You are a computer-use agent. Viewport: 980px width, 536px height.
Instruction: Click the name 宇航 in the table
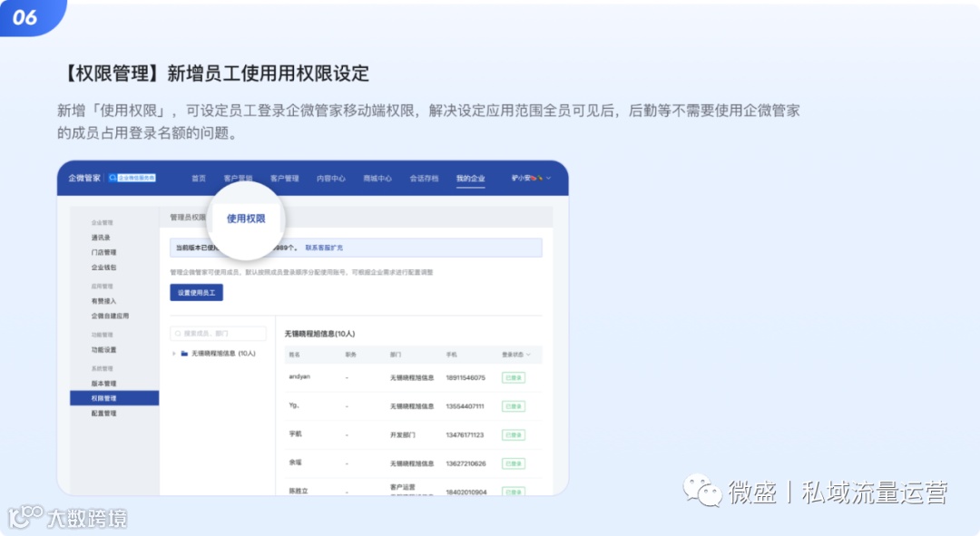296,434
